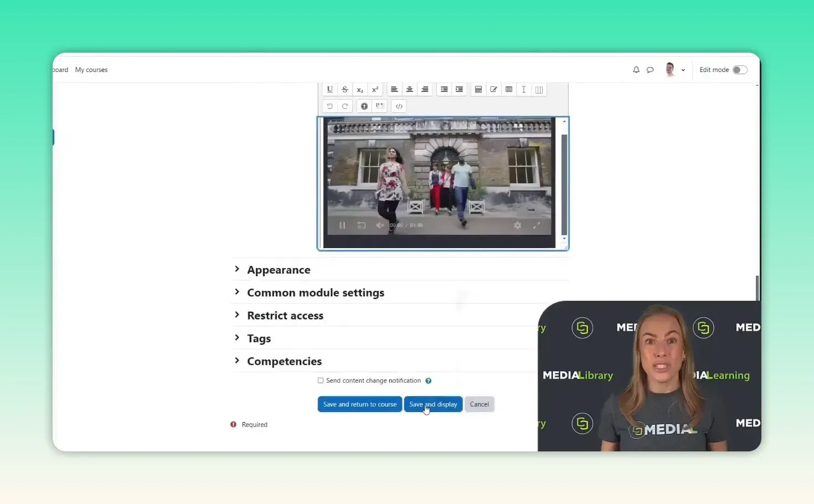The image size is (814, 504).
Task: Cancel the activity editing form
Action: [480, 404]
